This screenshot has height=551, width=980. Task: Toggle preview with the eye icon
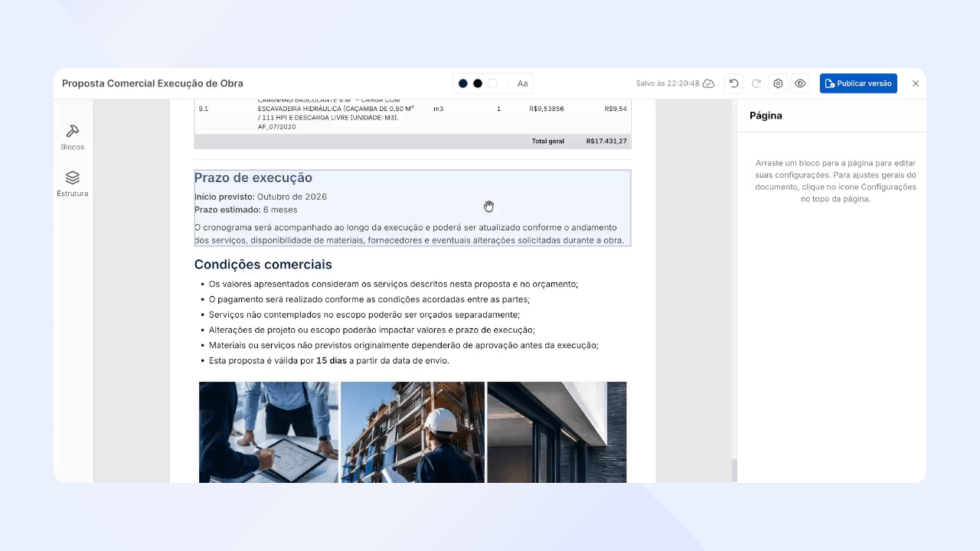pyautogui.click(x=800, y=83)
